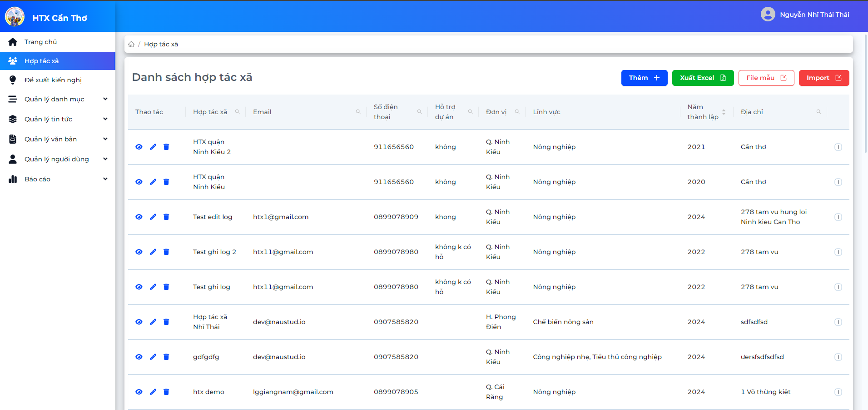This screenshot has height=410, width=868.
Task: View the Test ghi log 2 record
Action: pos(139,252)
